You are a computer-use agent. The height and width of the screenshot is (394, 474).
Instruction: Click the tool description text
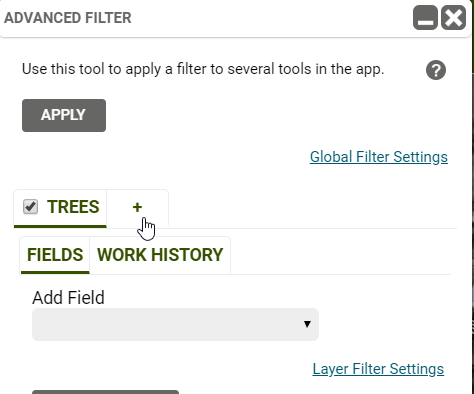point(203,69)
